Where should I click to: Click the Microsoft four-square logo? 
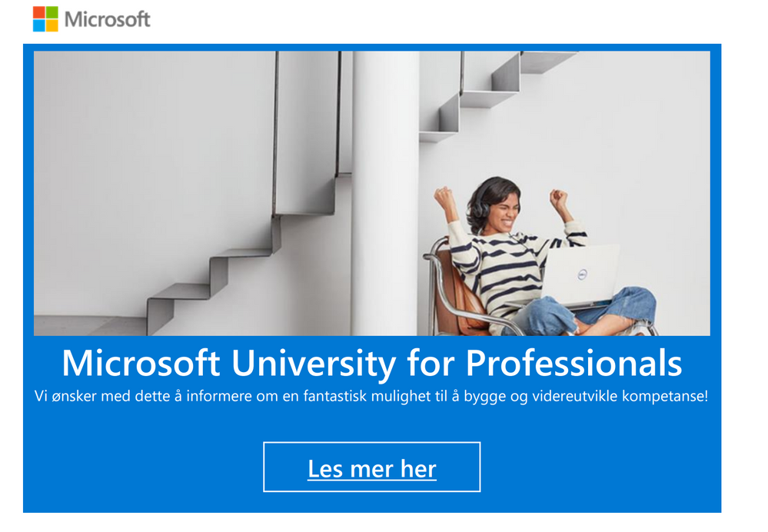click(x=45, y=18)
